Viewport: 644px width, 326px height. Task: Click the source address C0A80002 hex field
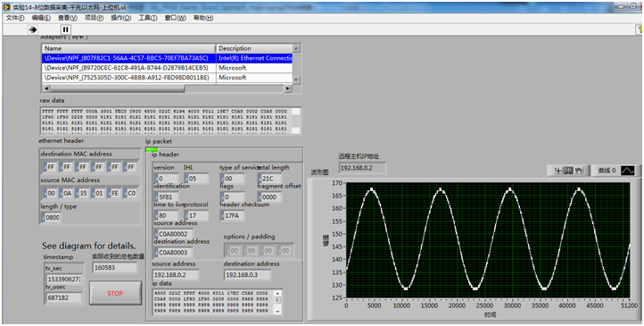(x=173, y=234)
